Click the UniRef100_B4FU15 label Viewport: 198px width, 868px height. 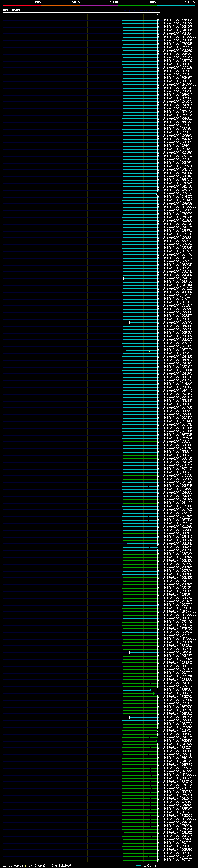(x=178, y=713)
